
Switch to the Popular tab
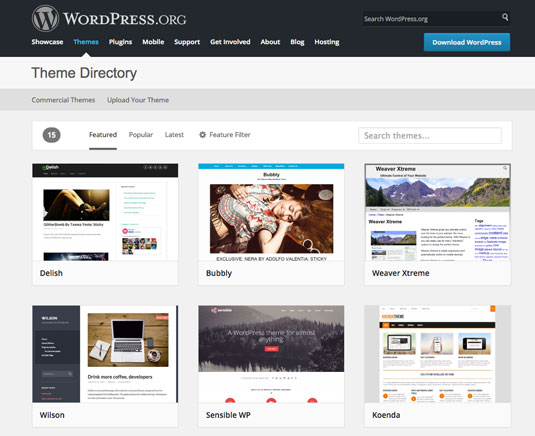(x=141, y=135)
